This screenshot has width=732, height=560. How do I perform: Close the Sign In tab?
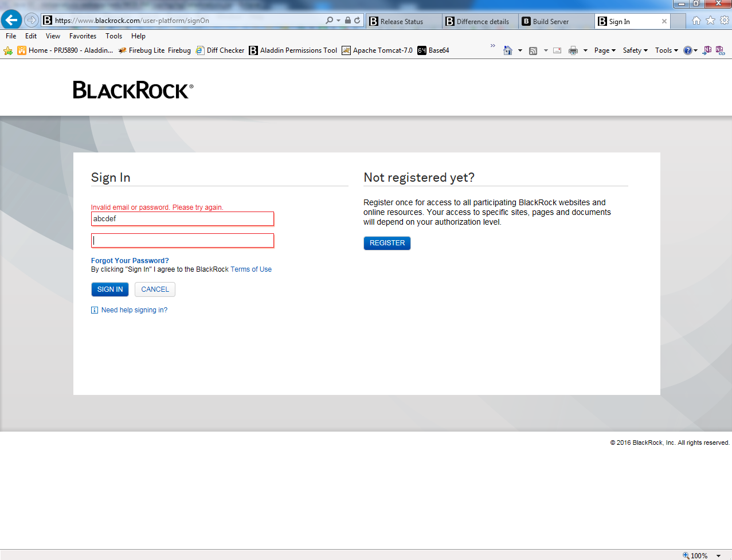664,21
